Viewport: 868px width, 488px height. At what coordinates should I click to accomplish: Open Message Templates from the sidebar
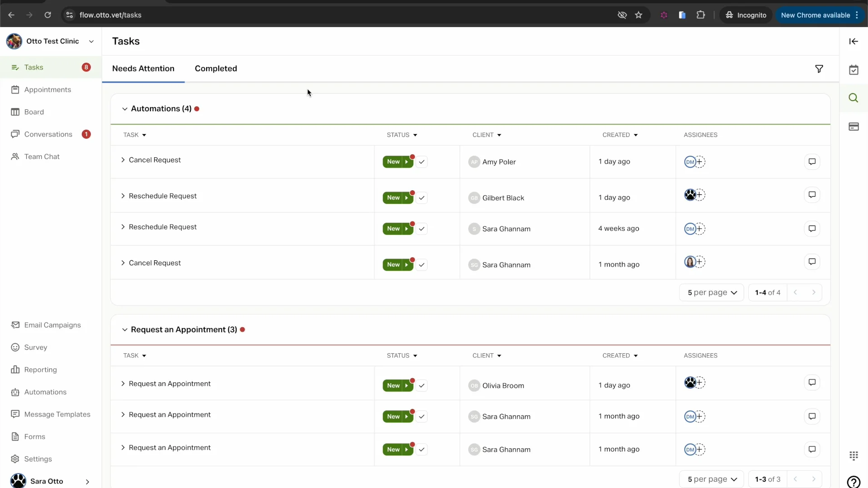pyautogui.click(x=57, y=414)
